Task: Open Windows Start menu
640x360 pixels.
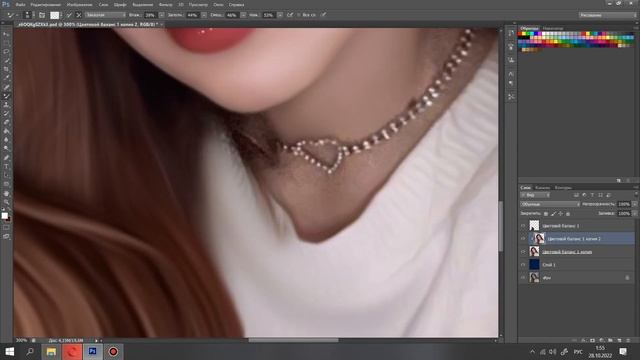Action: click(x=9, y=351)
